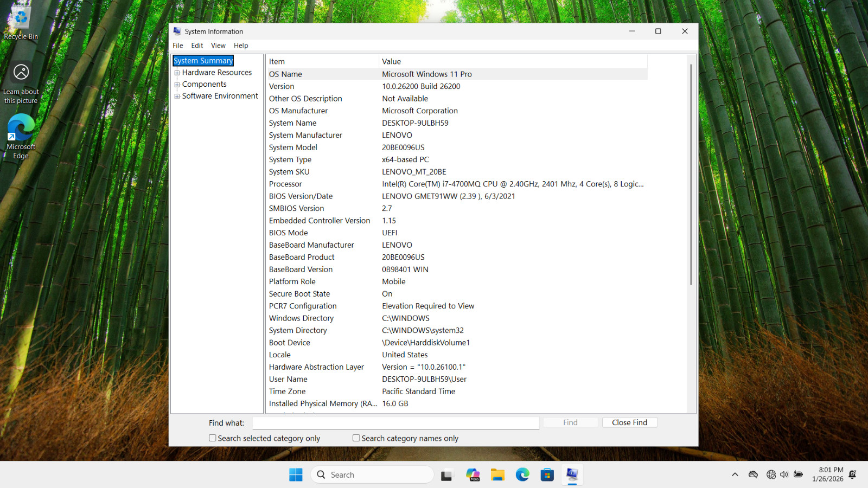Click the System Information title bar icon

[x=177, y=31]
